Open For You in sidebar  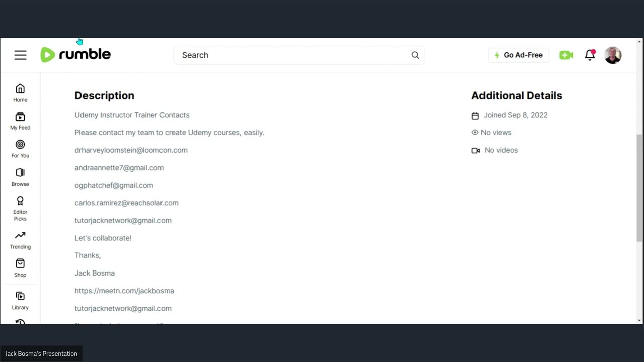coord(20,149)
